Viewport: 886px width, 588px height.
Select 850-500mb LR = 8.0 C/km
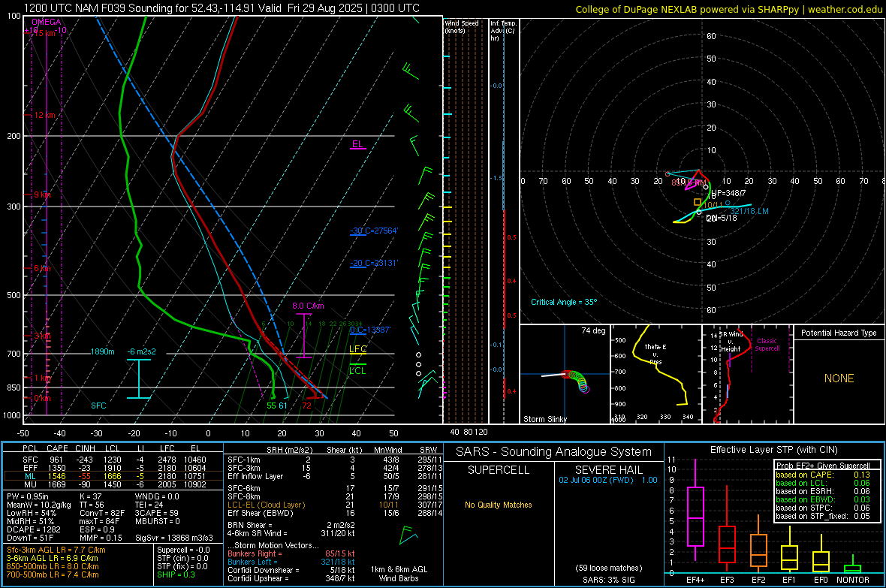(x=53, y=566)
